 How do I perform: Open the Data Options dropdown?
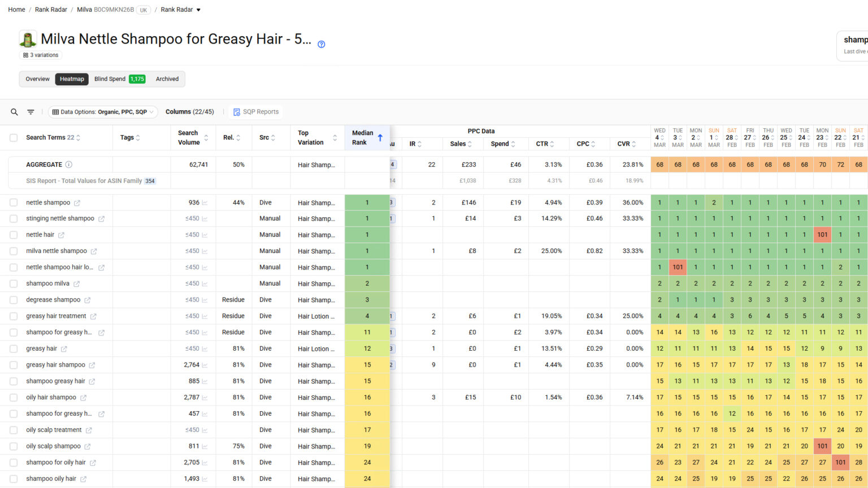click(x=103, y=112)
